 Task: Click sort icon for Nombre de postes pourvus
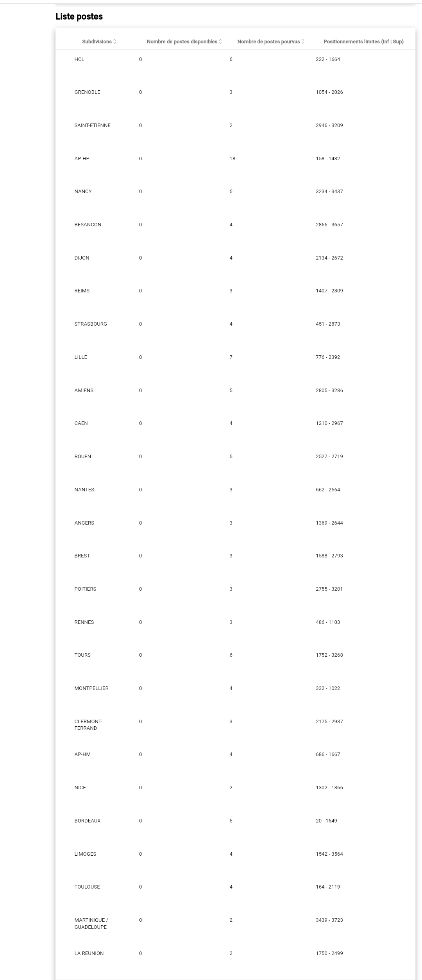(x=303, y=42)
